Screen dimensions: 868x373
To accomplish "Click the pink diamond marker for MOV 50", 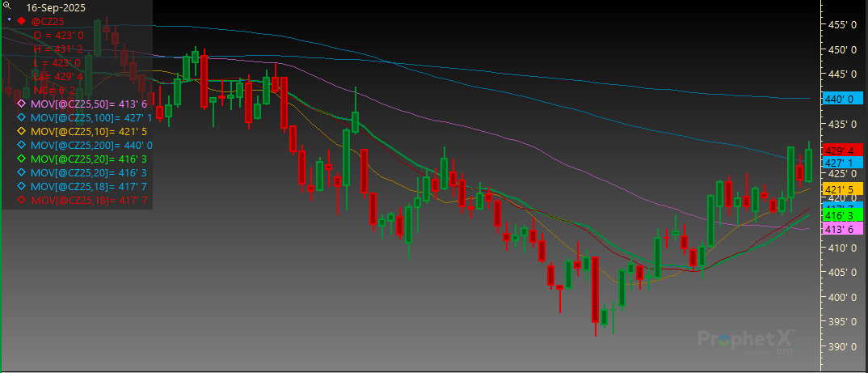I will pos(22,104).
